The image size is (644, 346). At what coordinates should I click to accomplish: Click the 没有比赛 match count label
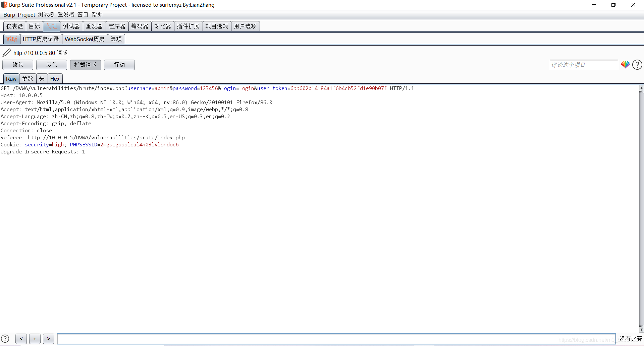[631, 339]
